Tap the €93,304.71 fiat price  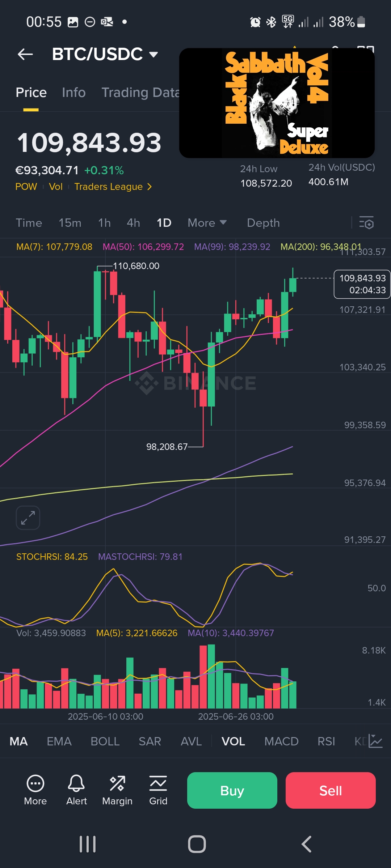(47, 170)
